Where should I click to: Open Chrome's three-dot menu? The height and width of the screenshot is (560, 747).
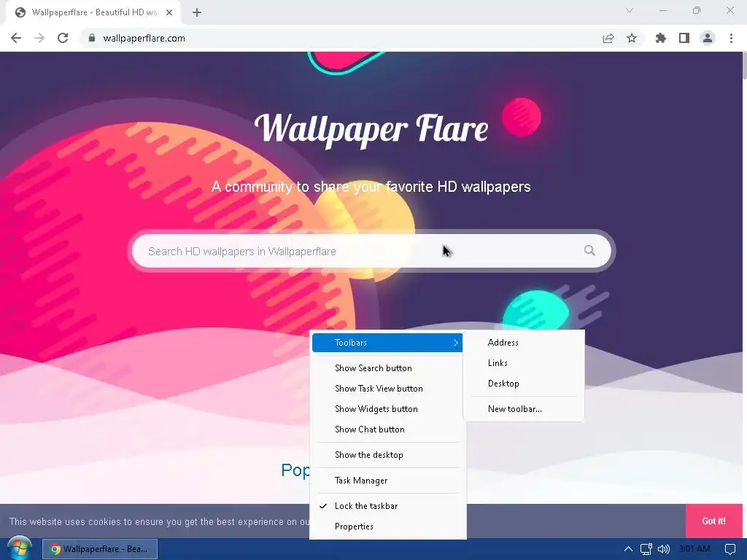pyautogui.click(x=731, y=38)
